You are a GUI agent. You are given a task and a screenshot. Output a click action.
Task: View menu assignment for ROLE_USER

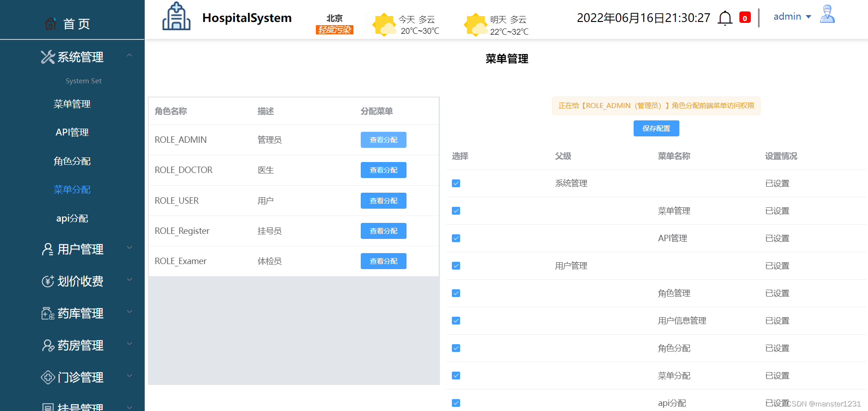[384, 201]
